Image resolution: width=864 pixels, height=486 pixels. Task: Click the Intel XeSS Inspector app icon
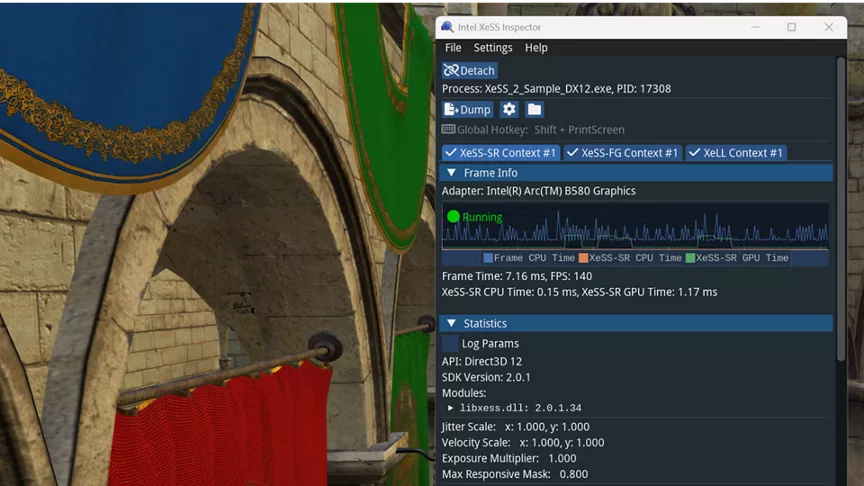pos(447,27)
